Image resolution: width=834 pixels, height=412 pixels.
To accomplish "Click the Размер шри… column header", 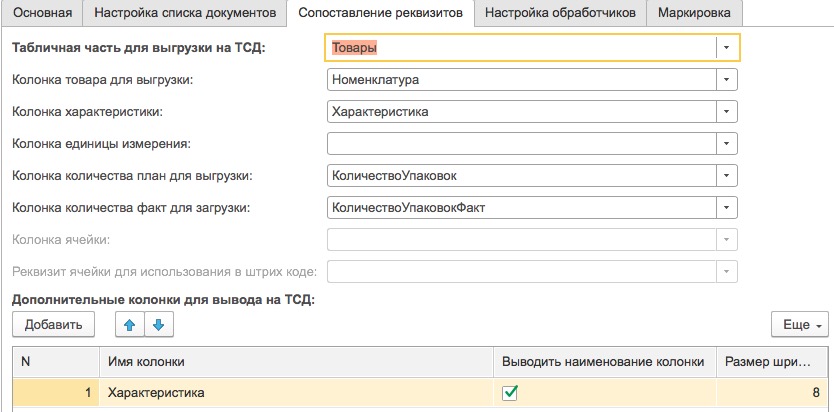I will tap(772, 362).
